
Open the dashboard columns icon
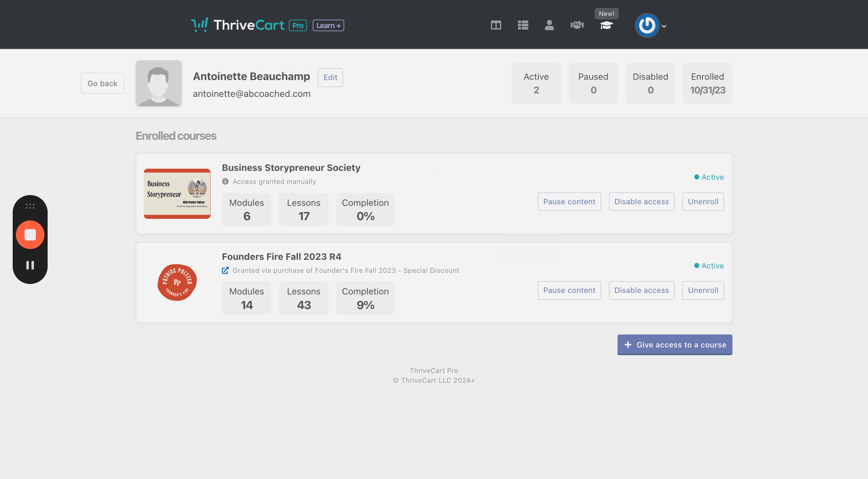pos(496,25)
